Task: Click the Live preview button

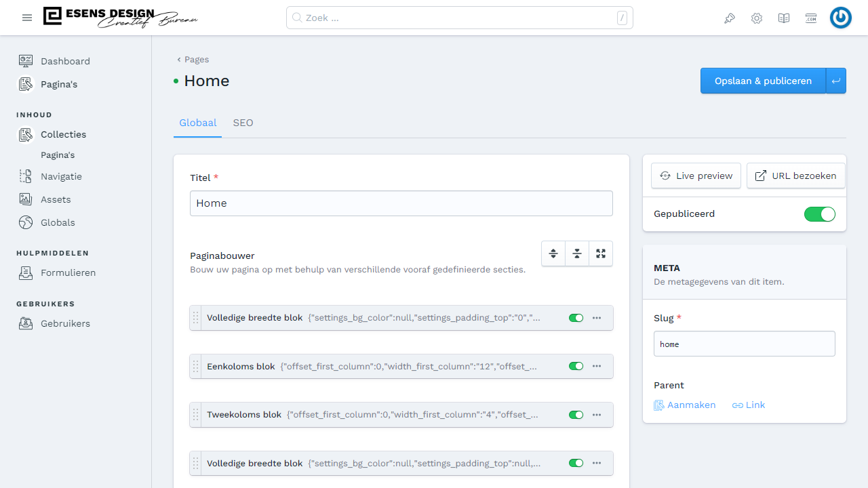Action: coord(696,176)
